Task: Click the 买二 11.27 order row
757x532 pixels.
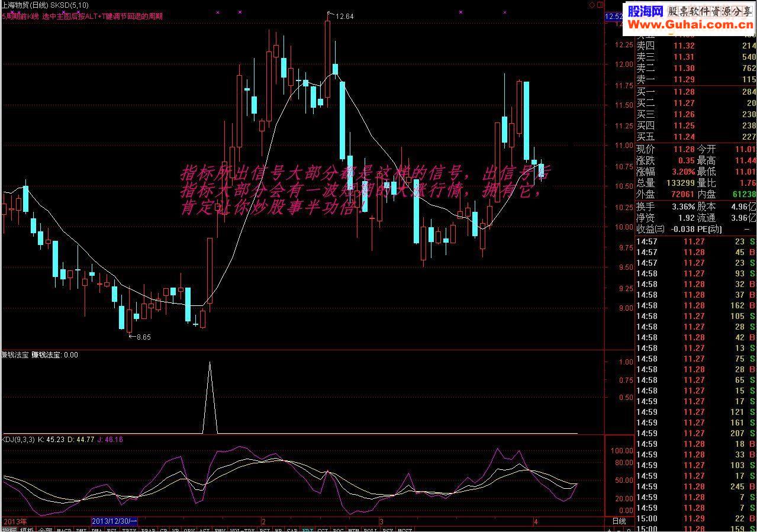Action: coord(696,103)
